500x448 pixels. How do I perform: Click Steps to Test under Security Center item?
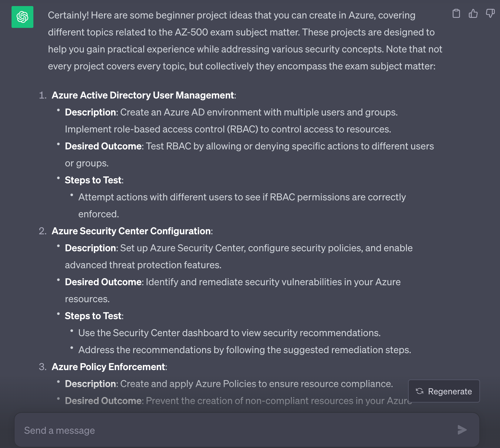coord(93,316)
